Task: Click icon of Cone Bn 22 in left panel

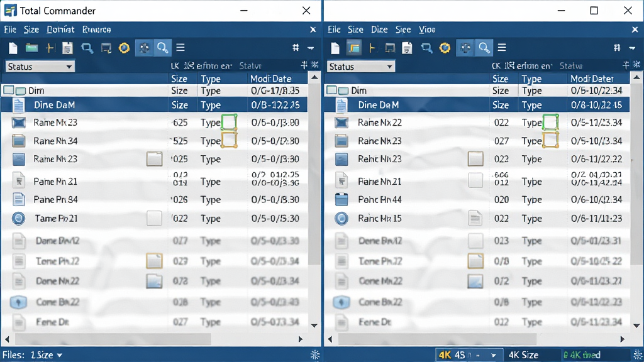Action: 18,302
